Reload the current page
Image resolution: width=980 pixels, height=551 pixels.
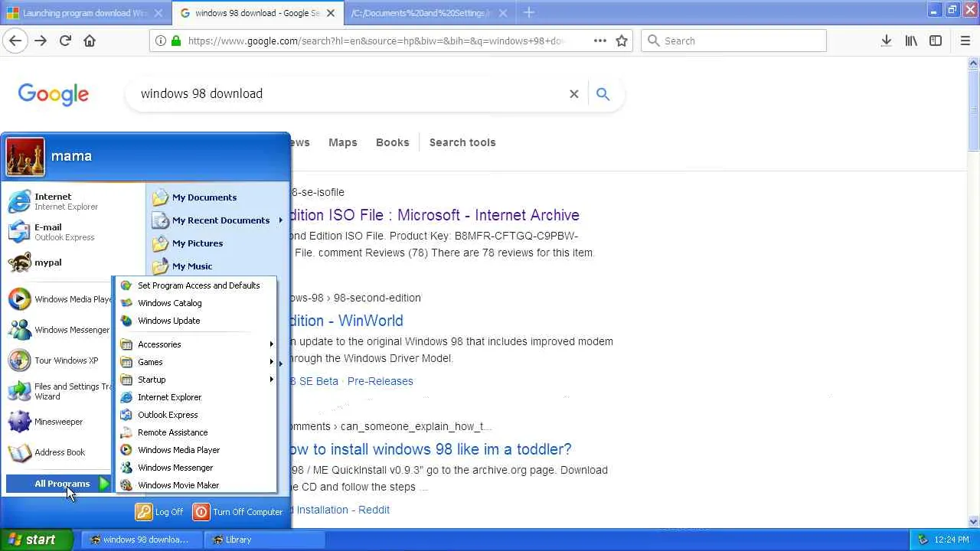[x=65, y=41]
